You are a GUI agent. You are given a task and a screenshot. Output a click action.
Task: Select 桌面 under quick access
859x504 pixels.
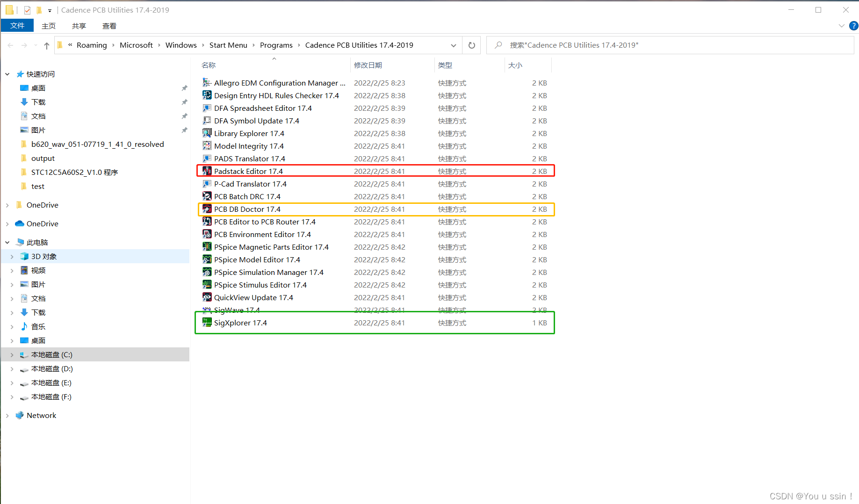38,88
